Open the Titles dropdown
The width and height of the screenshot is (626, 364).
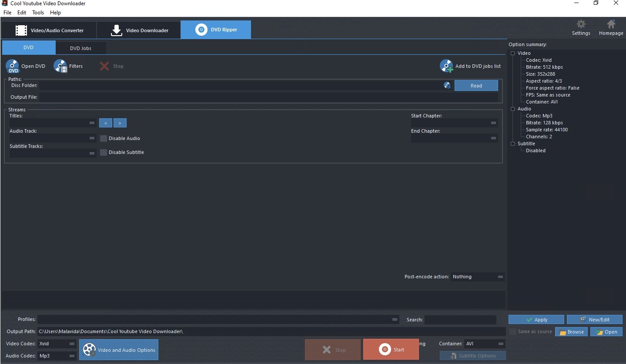pos(53,123)
